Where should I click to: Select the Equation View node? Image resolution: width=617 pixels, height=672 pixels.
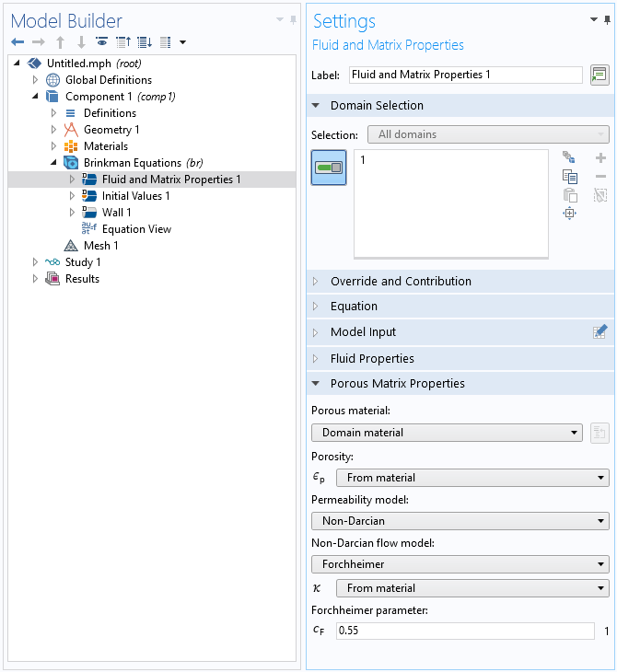136,229
